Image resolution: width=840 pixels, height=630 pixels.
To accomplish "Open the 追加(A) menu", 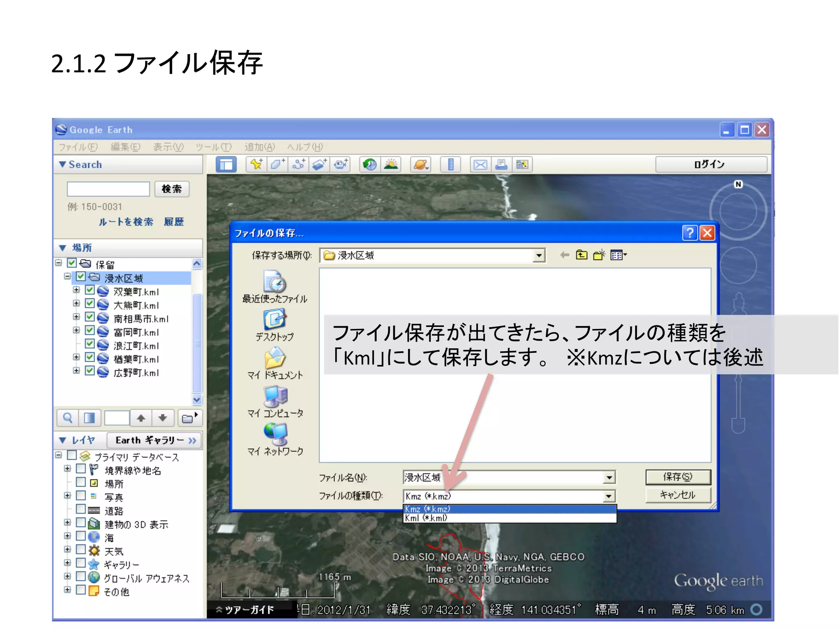I will click(260, 147).
